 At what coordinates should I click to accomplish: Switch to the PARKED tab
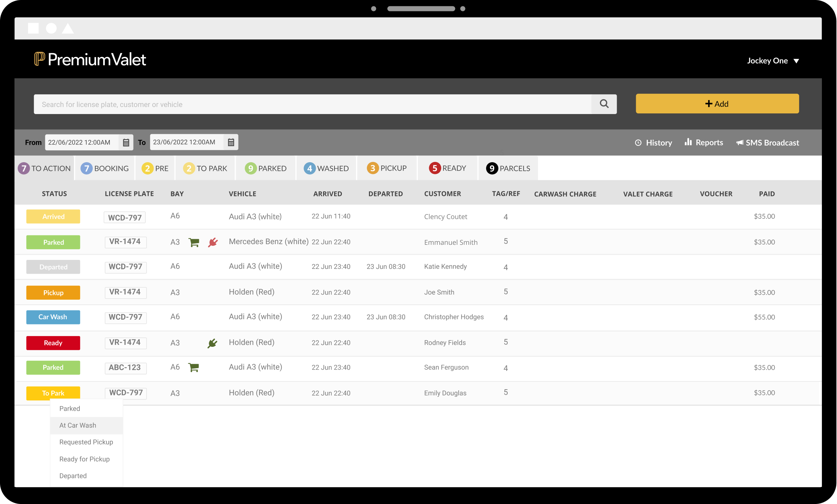[x=266, y=168]
